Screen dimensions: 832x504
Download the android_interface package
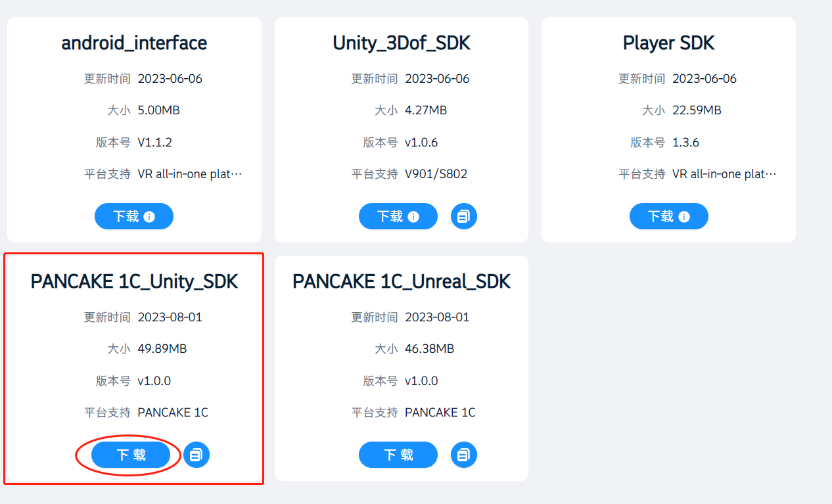click(x=127, y=216)
